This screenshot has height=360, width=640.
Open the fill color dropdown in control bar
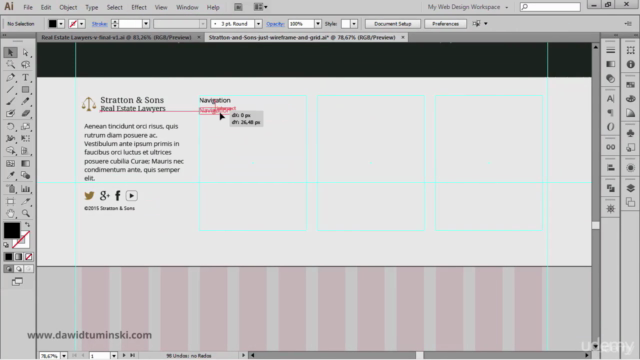[61, 24]
